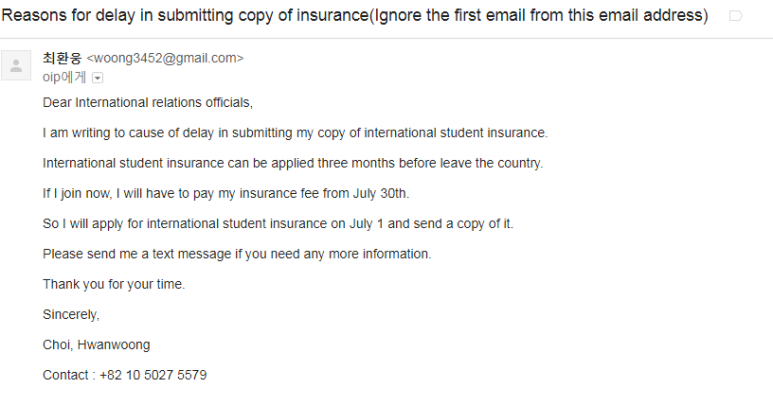Select the woong3452@gmail.com email address
773x406 pixels.
[165, 58]
